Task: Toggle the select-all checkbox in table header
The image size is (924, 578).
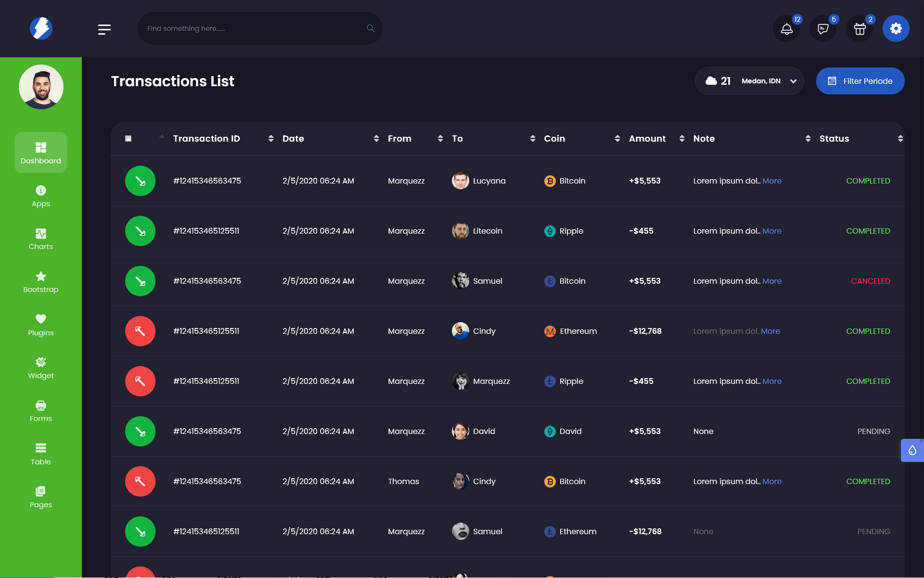Action: click(x=128, y=139)
